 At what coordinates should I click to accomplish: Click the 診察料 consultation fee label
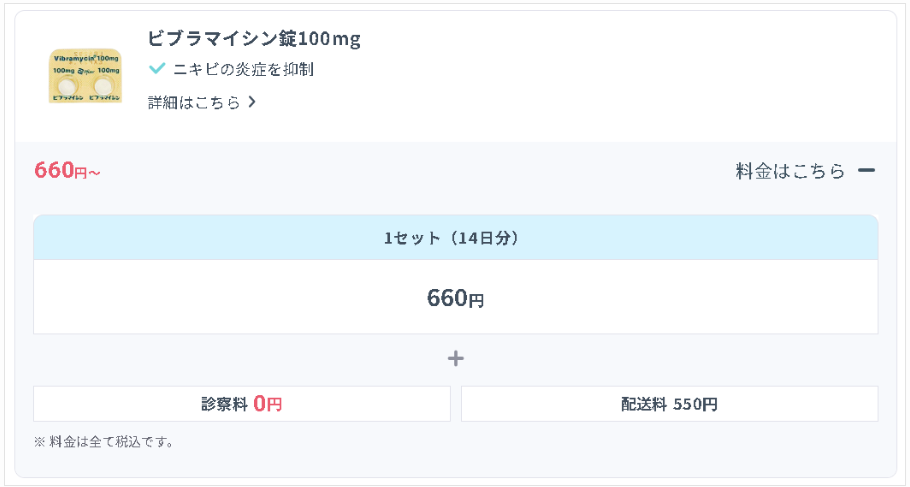224,405
